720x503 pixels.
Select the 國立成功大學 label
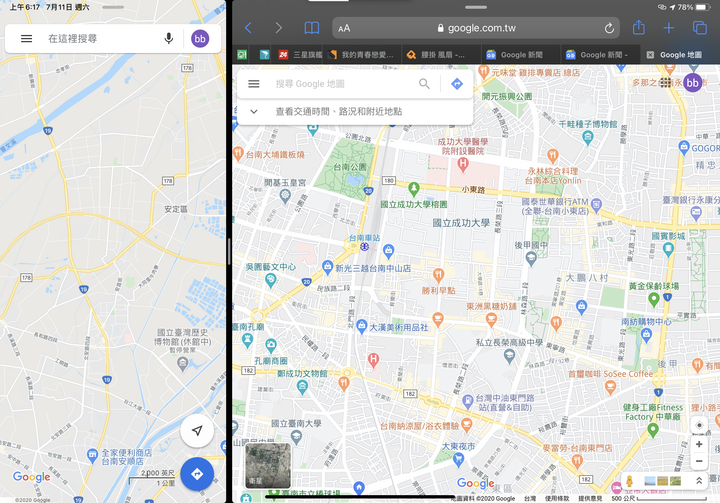461,223
